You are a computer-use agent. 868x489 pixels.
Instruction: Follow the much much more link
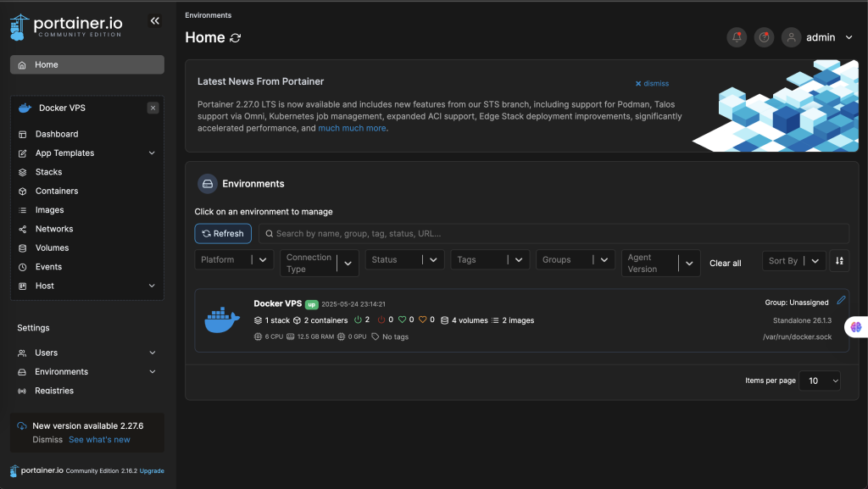(352, 128)
